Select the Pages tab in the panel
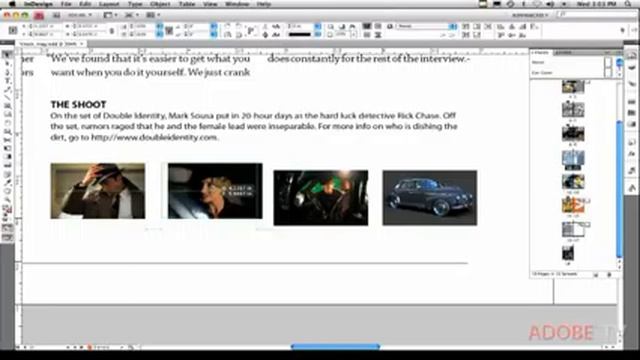This screenshot has width=640, height=360. (541, 52)
